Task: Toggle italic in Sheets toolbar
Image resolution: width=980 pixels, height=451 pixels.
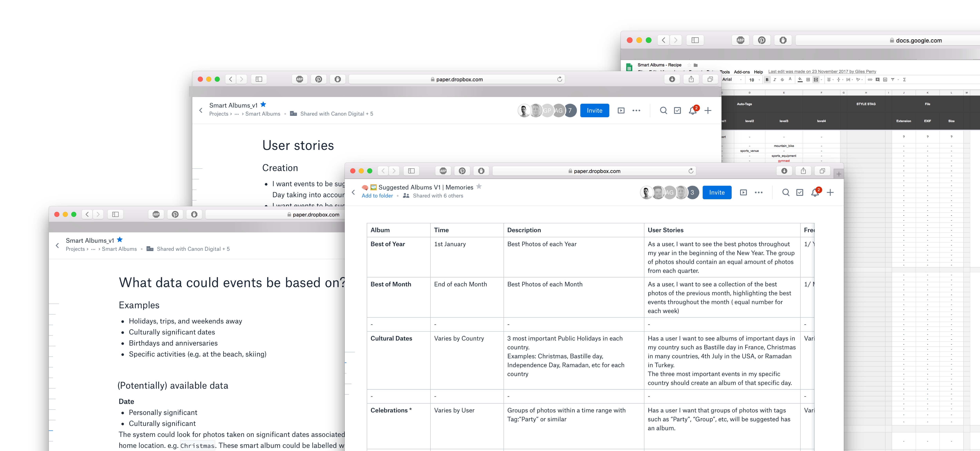Action: 775,80
